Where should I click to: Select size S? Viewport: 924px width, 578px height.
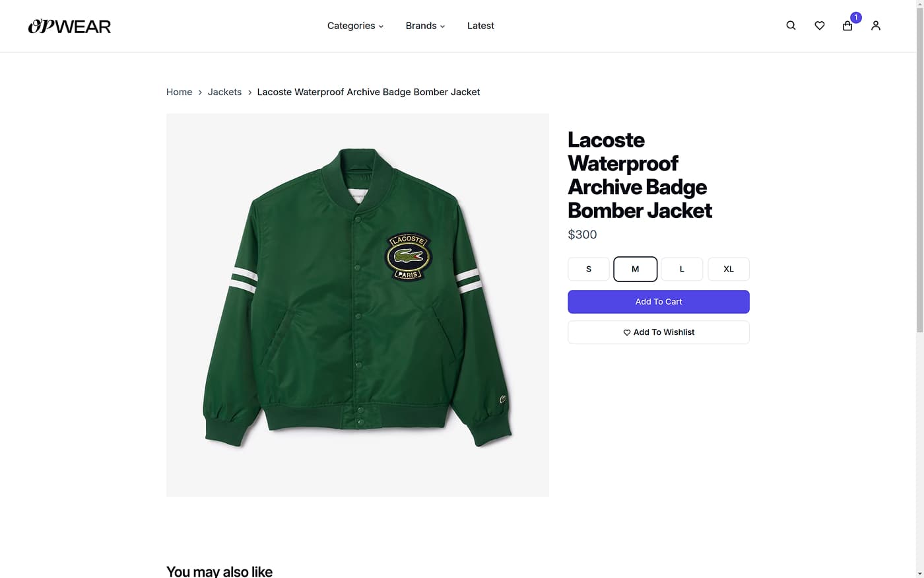click(x=589, y=269)
